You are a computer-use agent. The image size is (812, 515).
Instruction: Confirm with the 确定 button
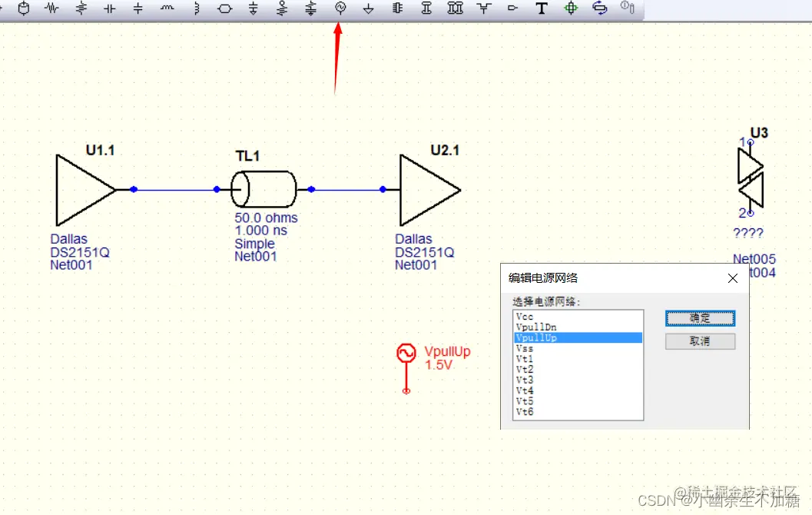[700, 318]
